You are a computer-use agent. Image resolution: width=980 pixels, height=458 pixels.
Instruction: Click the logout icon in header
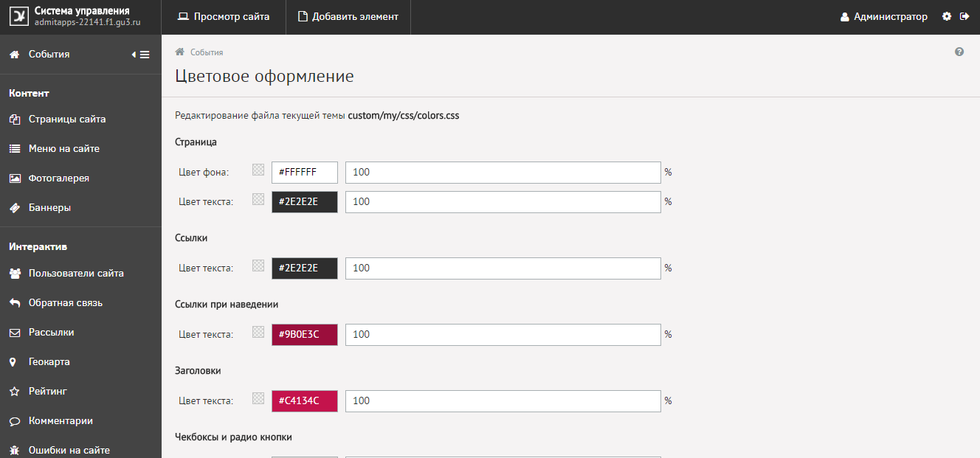(965, 16)
